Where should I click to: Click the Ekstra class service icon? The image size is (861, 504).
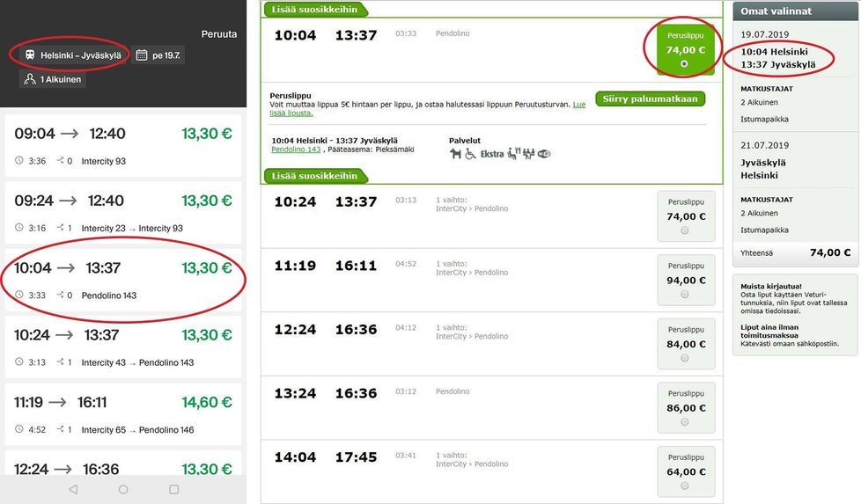[x=492, y=154]
